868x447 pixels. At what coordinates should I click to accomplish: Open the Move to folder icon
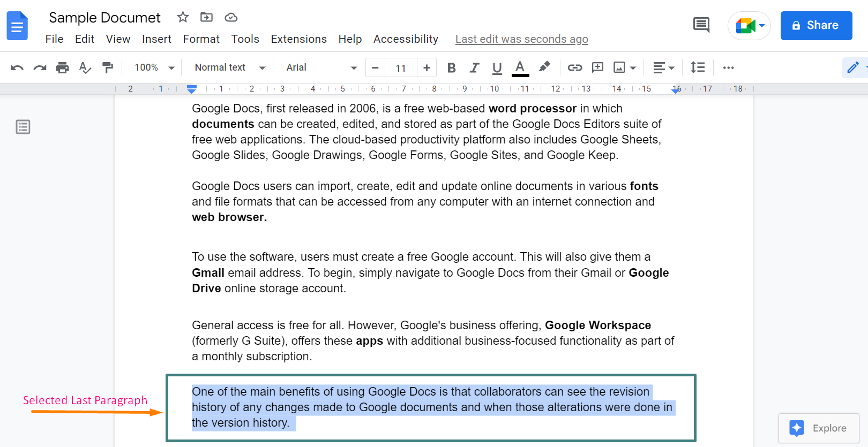click(x=206, y=17)
